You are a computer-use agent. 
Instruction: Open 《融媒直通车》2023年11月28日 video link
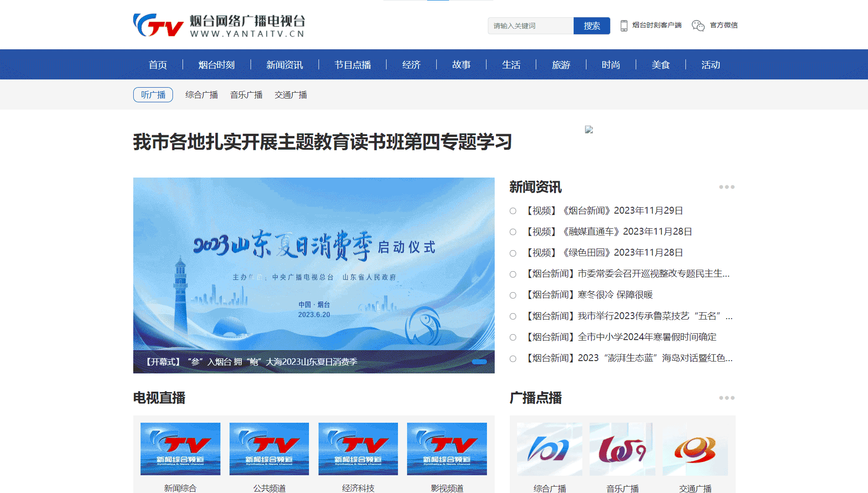tap(607, 231)
